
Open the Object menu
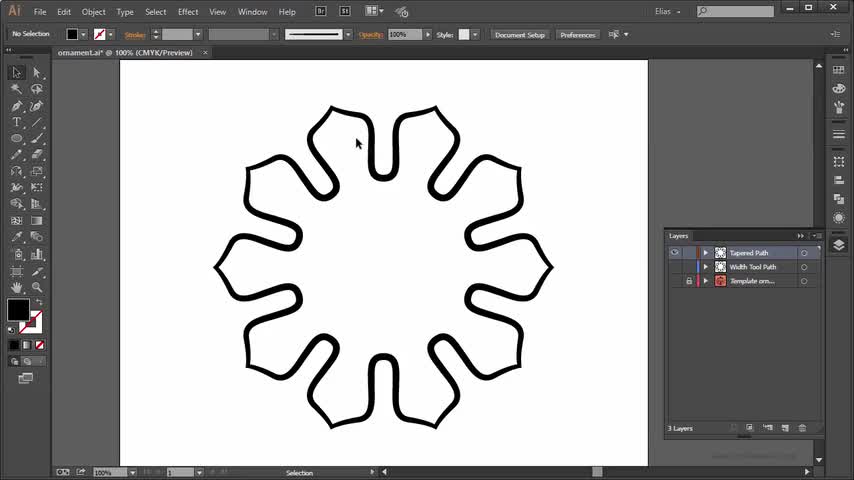point(94,11)
